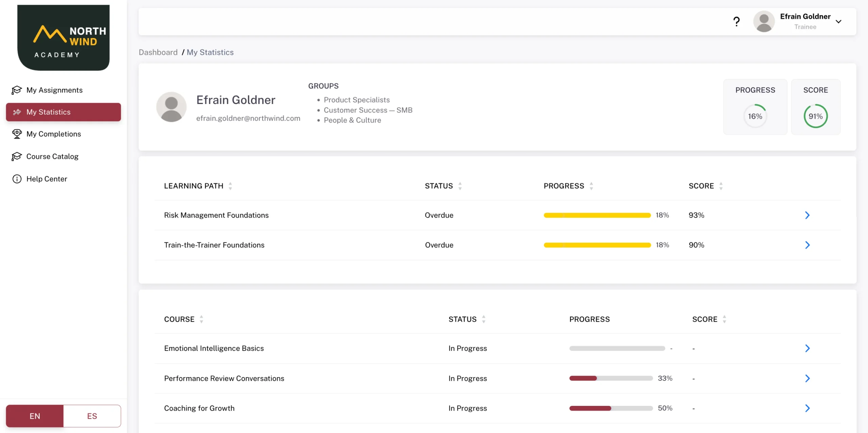Click the Performance Review Conversations progress bar

tap(611, 378)
